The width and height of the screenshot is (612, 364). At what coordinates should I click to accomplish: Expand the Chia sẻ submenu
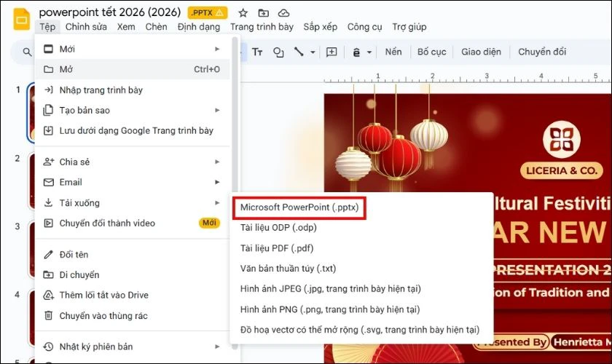(133, 162)
